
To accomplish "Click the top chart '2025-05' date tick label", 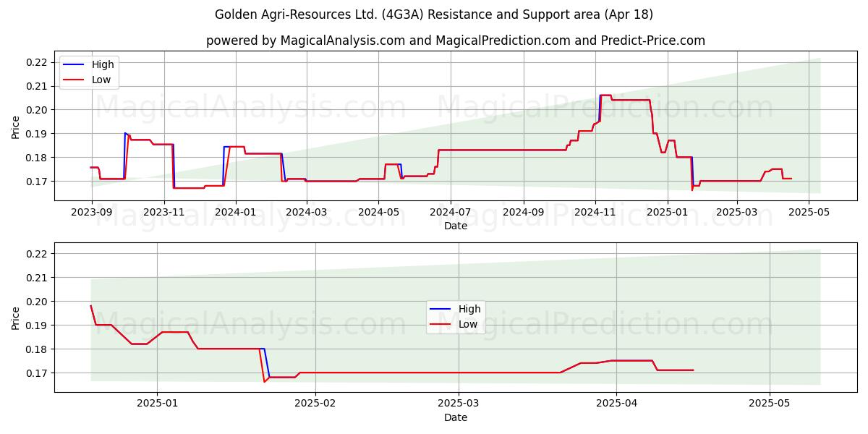I will [x=809, y=213].
